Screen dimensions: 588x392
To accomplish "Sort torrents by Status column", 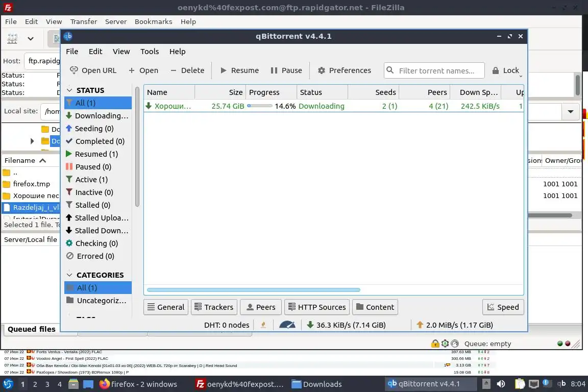I will pos(322,92).
